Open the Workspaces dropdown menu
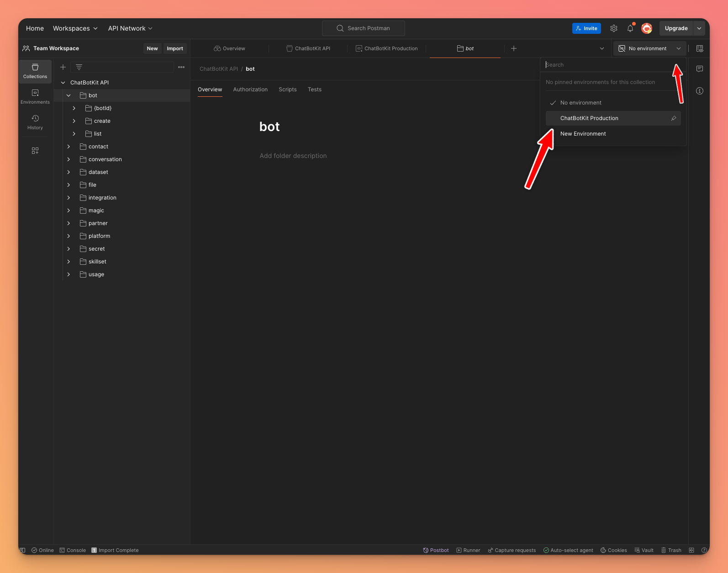 (x=75, y=28)
